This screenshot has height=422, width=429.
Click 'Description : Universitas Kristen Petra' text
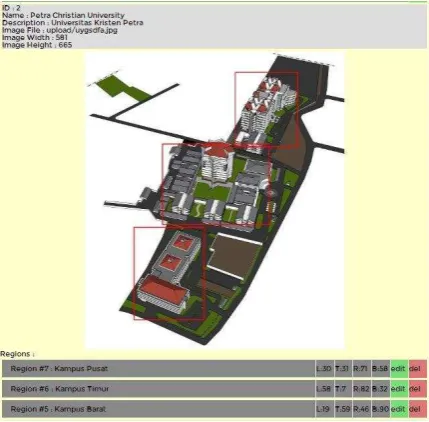(73, 23)
